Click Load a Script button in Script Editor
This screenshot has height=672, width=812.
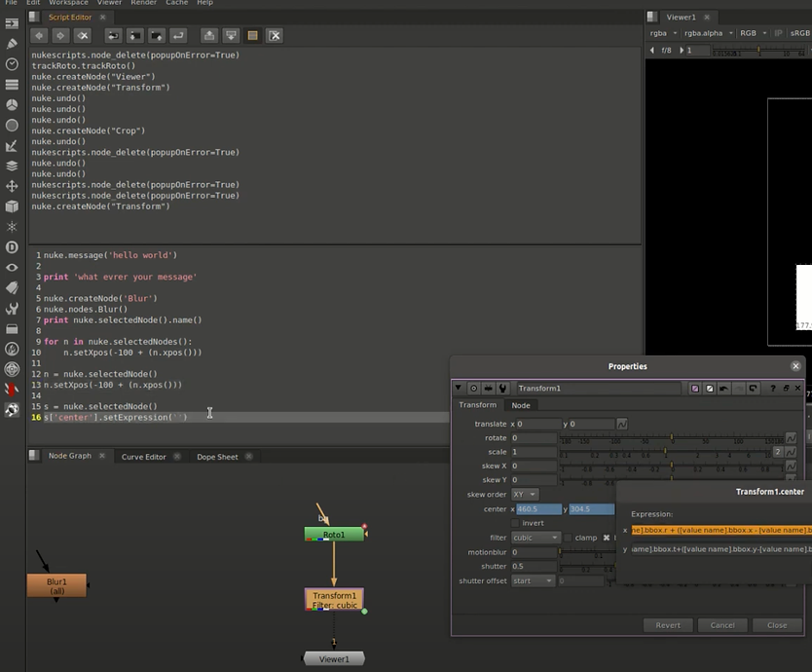pos(134,35)
